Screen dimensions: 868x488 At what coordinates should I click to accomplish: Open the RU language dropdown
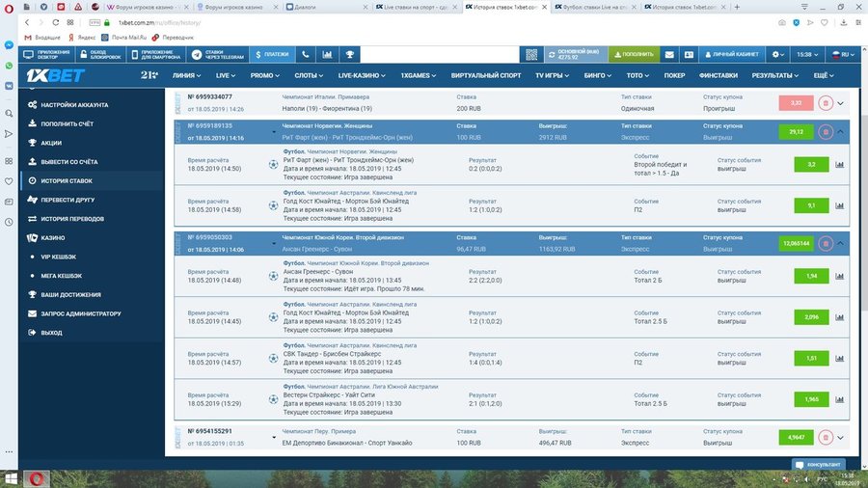847,55
